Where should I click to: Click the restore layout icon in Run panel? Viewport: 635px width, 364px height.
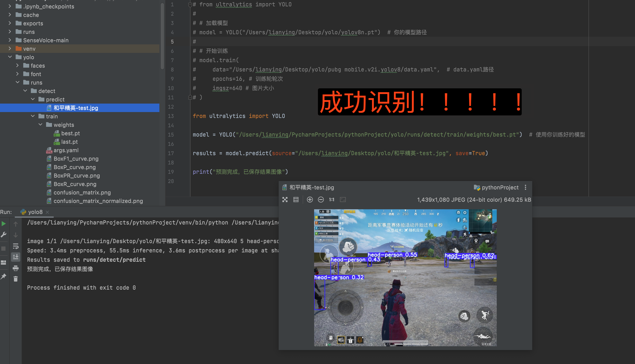(x=4, y=263)
